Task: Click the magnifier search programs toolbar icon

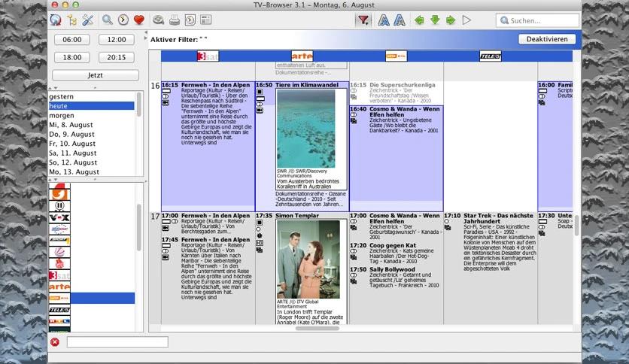Action: (107, 20)
